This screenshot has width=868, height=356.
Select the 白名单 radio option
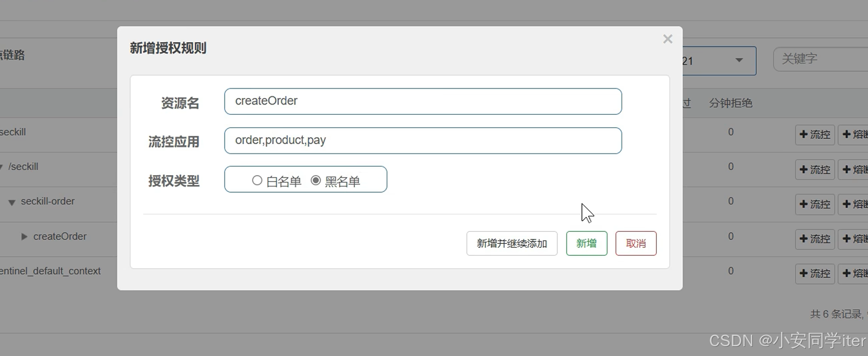click(257, 180)
